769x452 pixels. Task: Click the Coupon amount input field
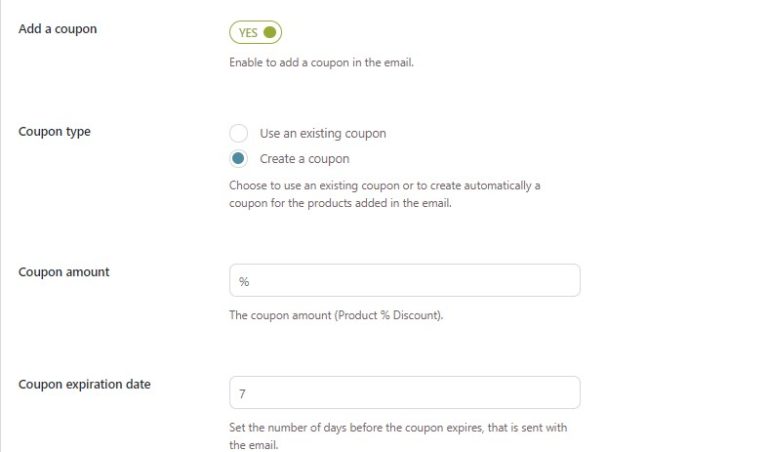point(405,280)
